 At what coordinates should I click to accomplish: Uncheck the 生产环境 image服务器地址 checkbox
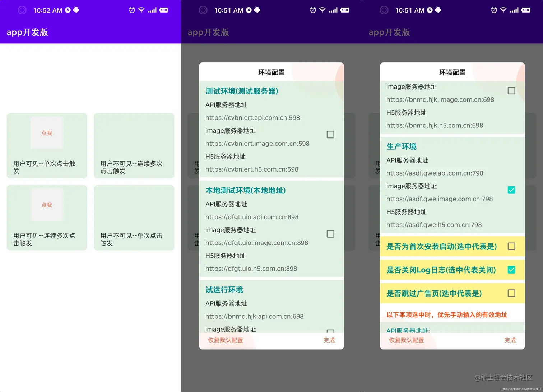point(511,190)
